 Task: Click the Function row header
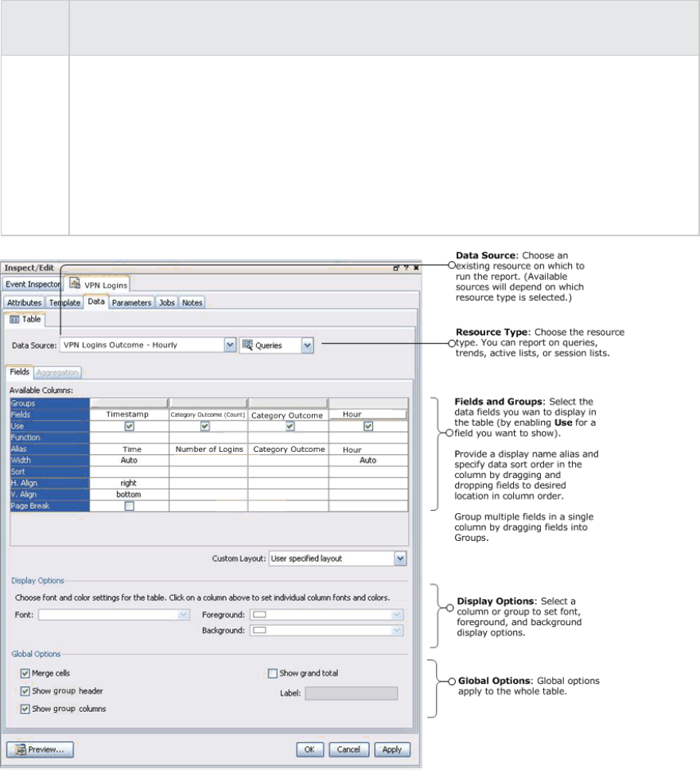(49, 437)
